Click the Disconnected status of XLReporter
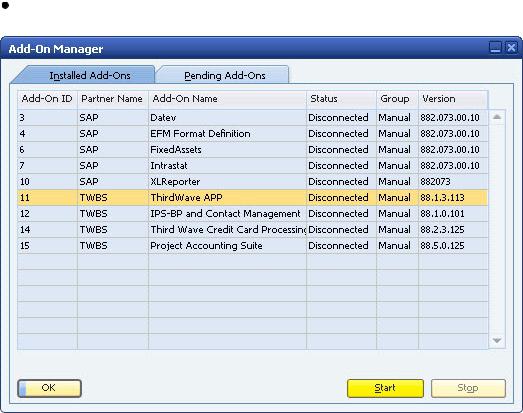 tap(341, 181)
